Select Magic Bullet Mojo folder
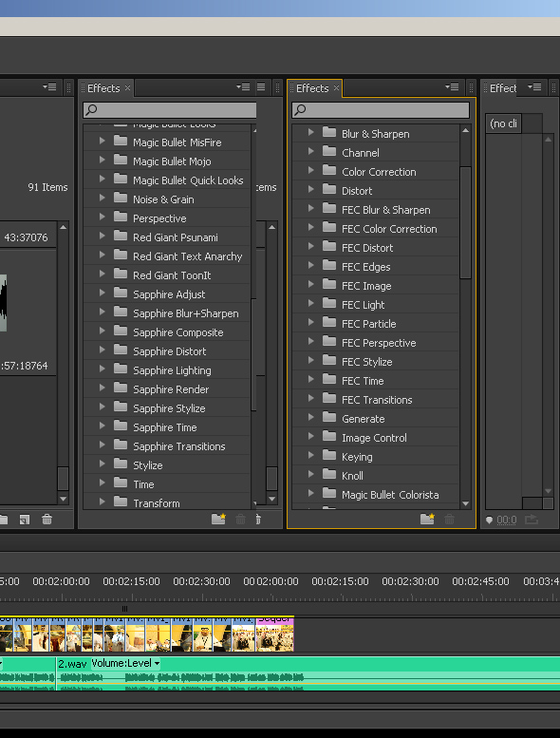This screenshot has height=738, width=560. (x=172, y=161)
